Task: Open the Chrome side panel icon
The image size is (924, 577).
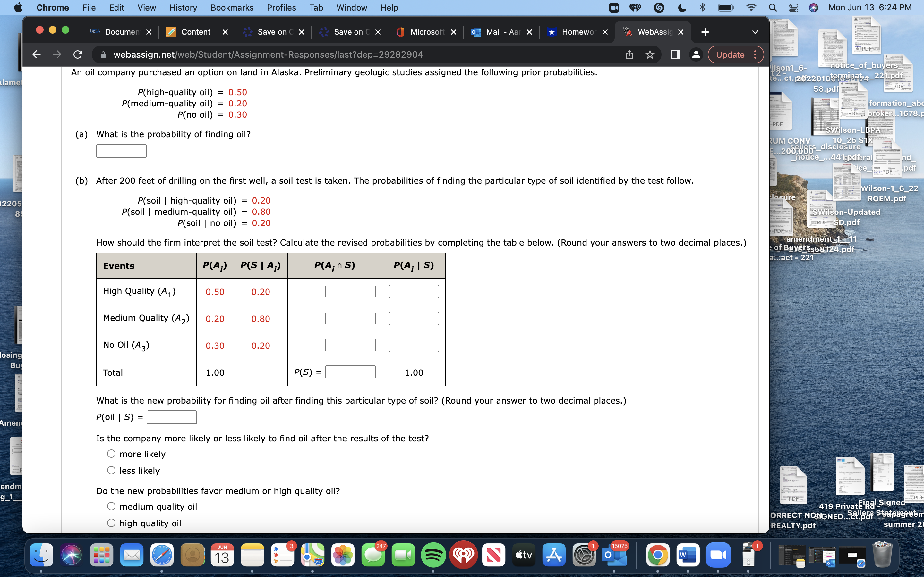Action: coord(675,54)
